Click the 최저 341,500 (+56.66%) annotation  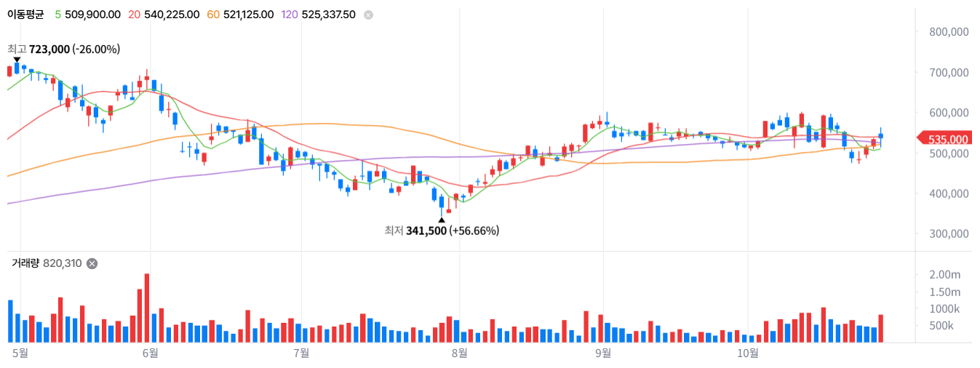442,231
